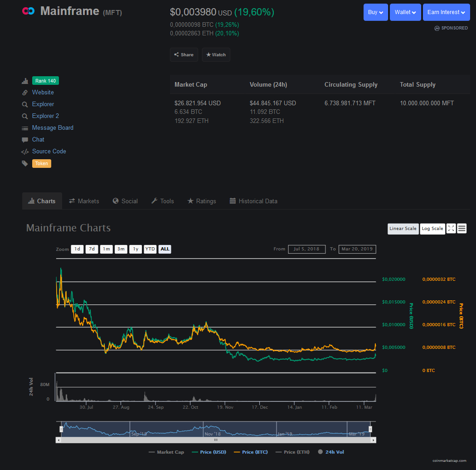The width and height of the screenshot is (476, 470).
Task: Set chart zoom to 3m
Action: [x=121, y=249]
